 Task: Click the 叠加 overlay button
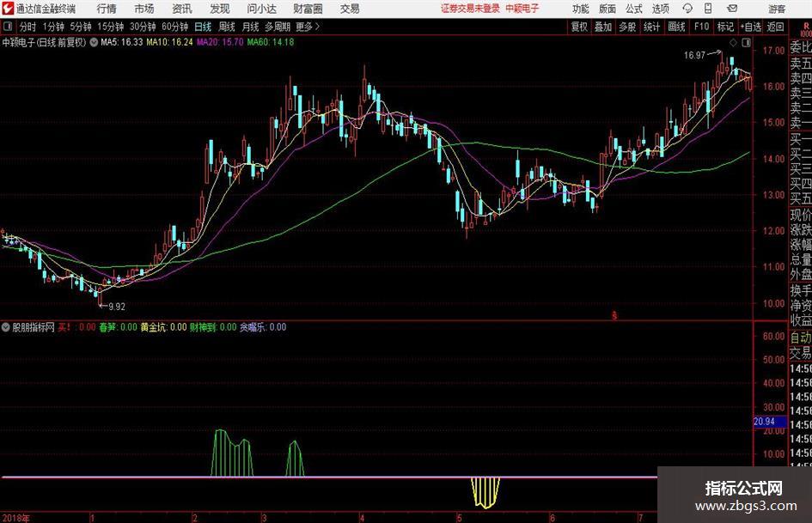pyautogui.click(x=603, y=27)
